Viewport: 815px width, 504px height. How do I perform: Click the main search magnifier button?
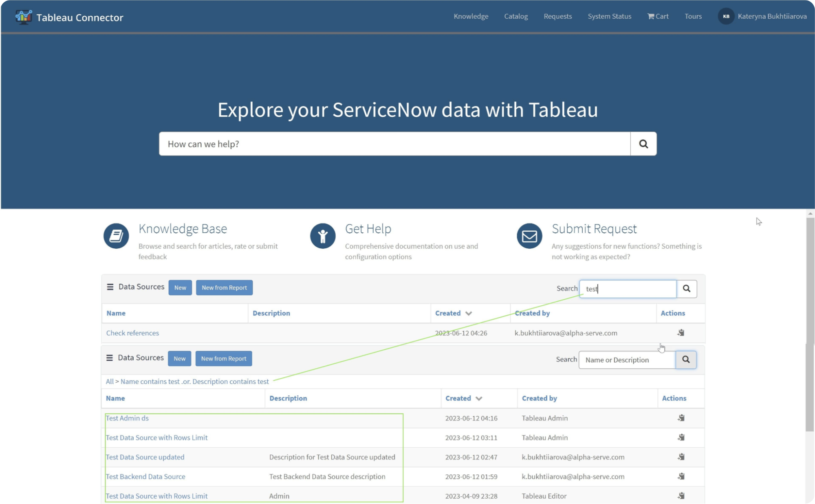(x=643, y=144)
